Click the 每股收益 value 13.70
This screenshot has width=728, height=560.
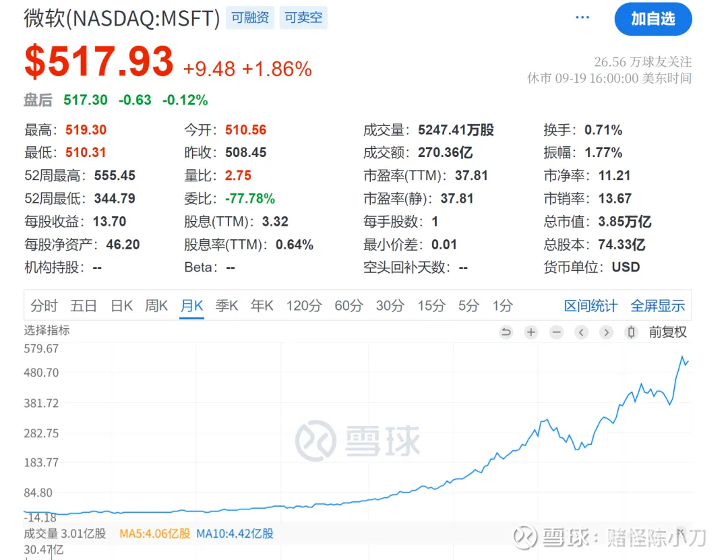click(x=110, y=222)
